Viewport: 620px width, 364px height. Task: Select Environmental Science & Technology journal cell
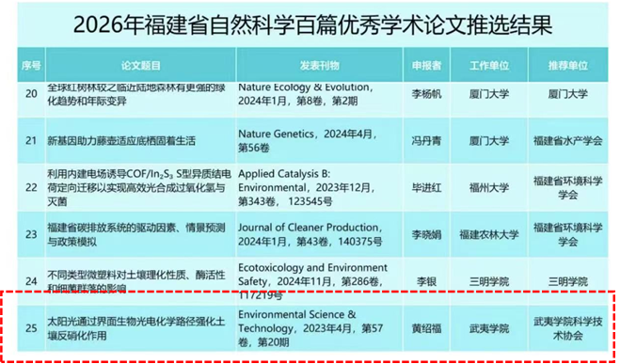click(320, 328)
